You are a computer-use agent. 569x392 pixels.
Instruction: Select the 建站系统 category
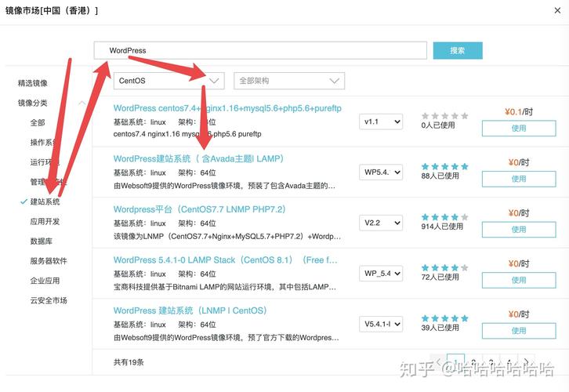pos(45,201)
